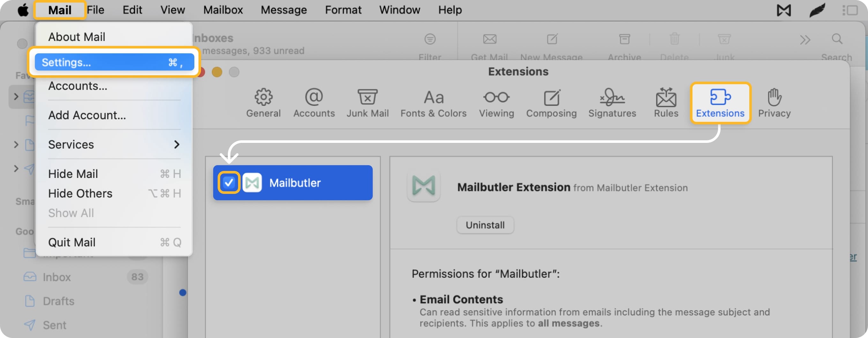
Task: Select the Junk Mail settings icon
Action: pyautogui.click(x=367, y=103)
